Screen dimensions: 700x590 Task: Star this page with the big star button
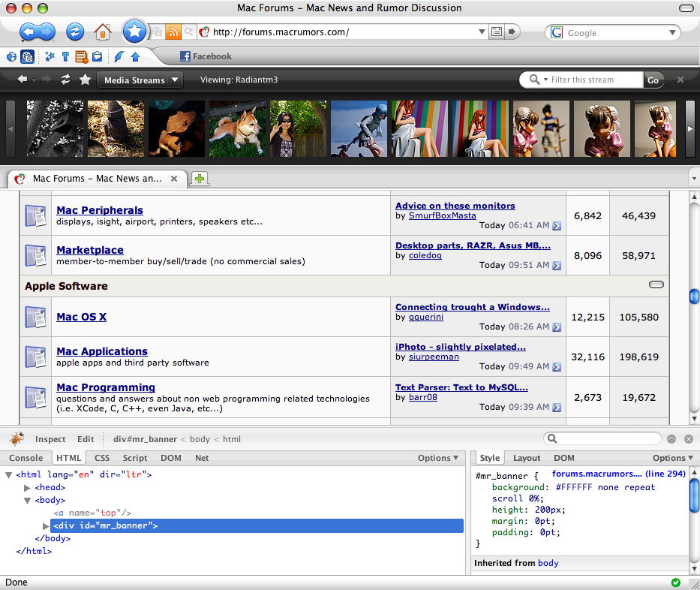point(134,32)
